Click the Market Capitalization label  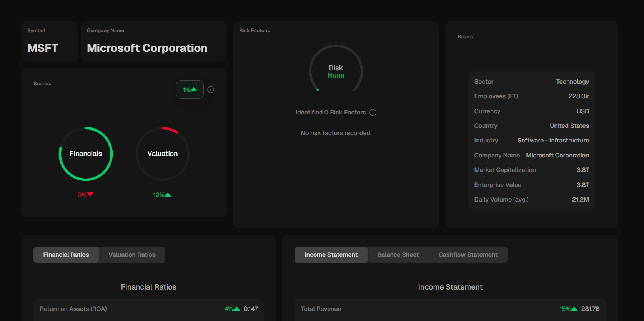coord(505,170)
